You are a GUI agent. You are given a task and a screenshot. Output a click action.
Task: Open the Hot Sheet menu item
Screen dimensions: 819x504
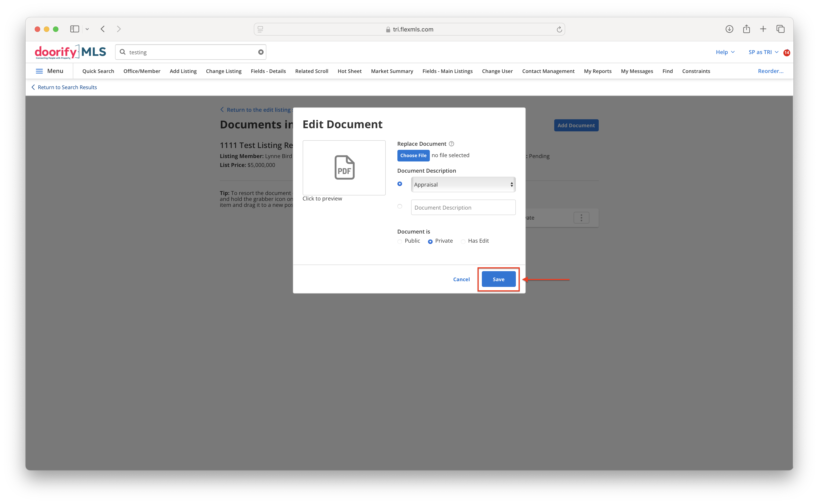tap(349, 71)
